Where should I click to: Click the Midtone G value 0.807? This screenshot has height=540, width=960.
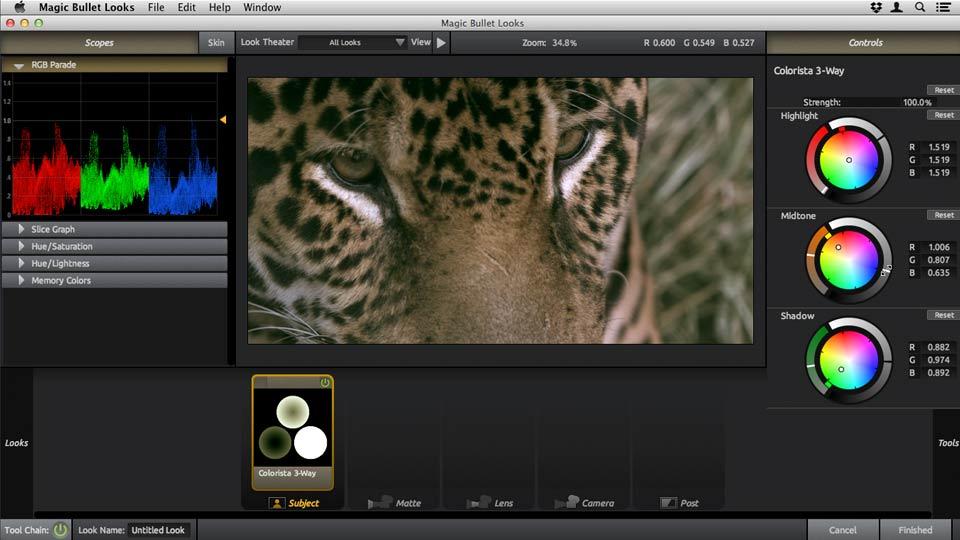point(939,260)
